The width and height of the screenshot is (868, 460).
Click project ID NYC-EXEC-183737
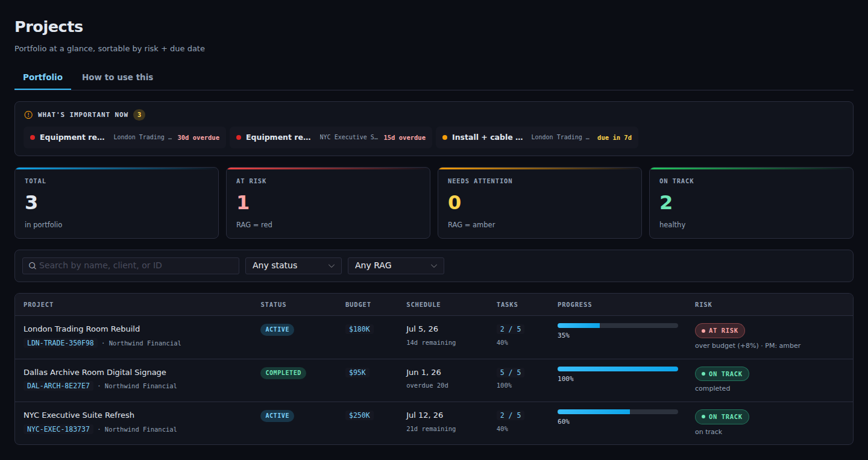click(58, 429)
